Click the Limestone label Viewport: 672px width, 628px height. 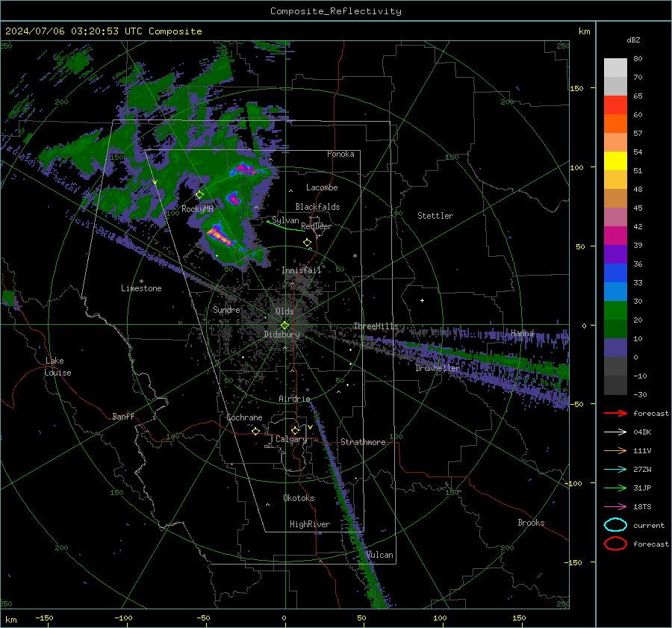tap(141, 288)
